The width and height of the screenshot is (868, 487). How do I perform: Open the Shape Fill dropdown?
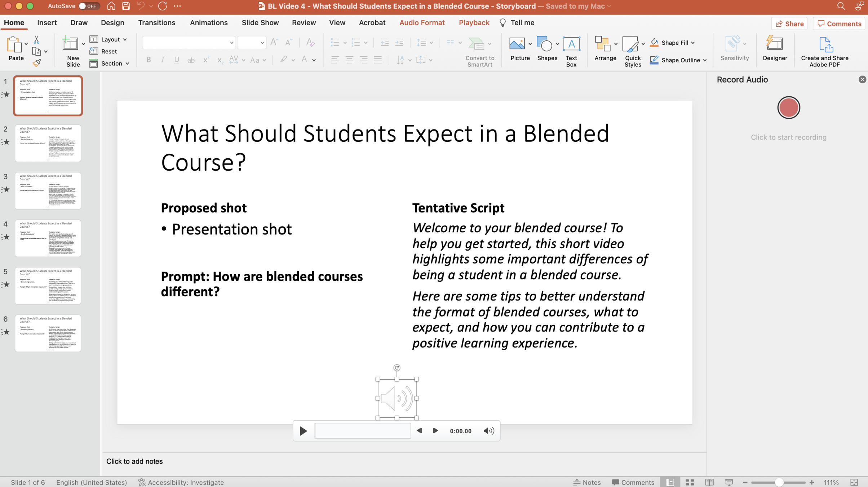pyautogui.click(x=693, y=43)
